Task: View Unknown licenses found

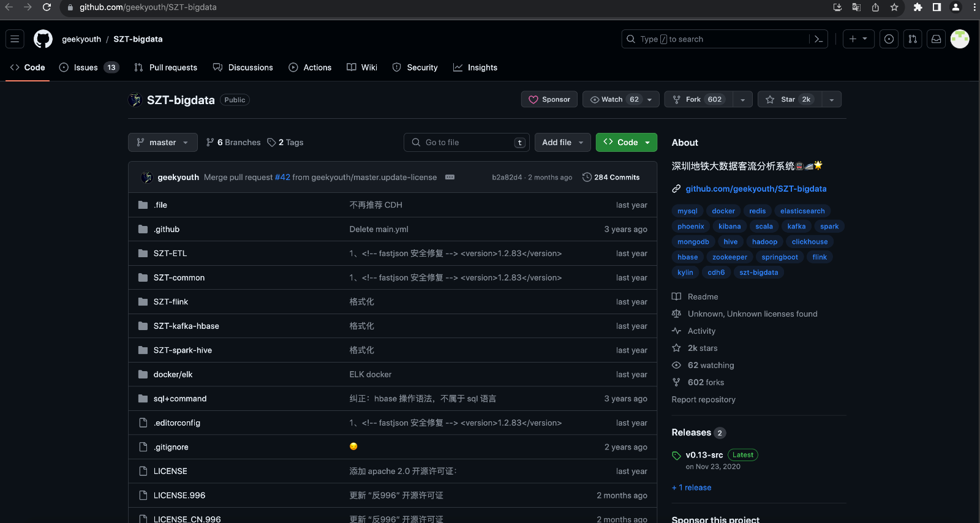Action: [x=752, y=314]
